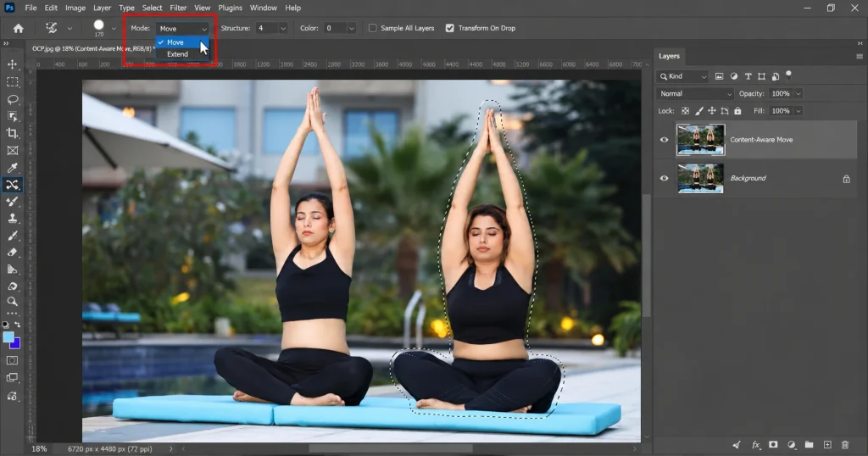Uncheck the Transform On Drop checkbox
868x456 pixels.
449,28
